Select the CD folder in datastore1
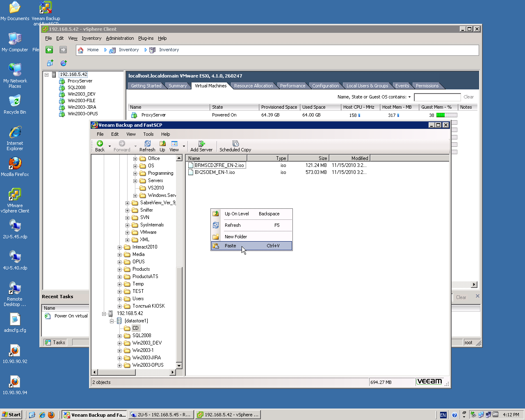This screenshot has width=525, height=420. (x=135, y=328)
